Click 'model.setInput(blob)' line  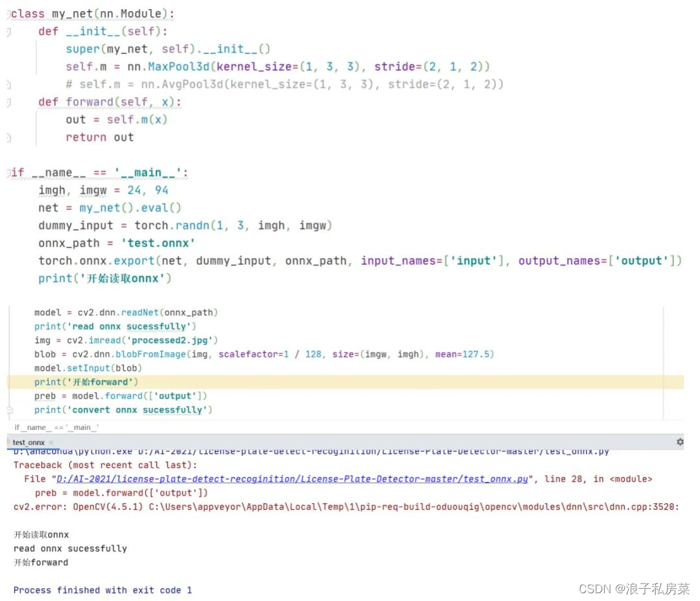point(88,368)
